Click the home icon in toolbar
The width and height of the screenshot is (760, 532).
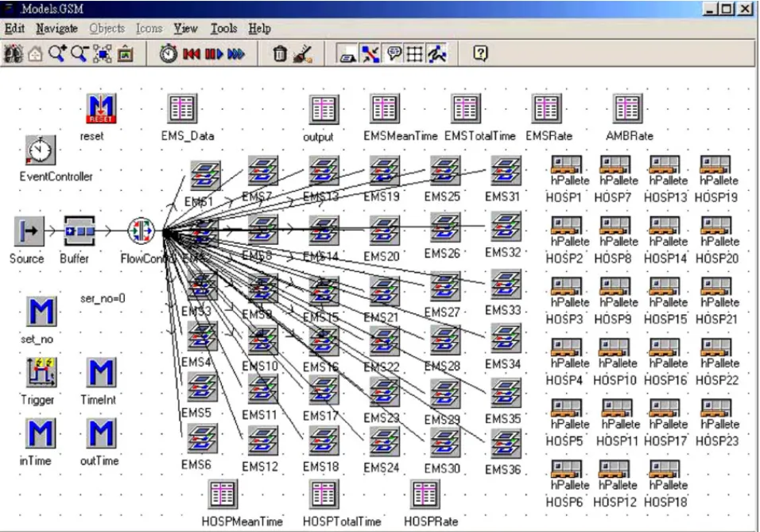pyautogui.click(x=35, y=53)
